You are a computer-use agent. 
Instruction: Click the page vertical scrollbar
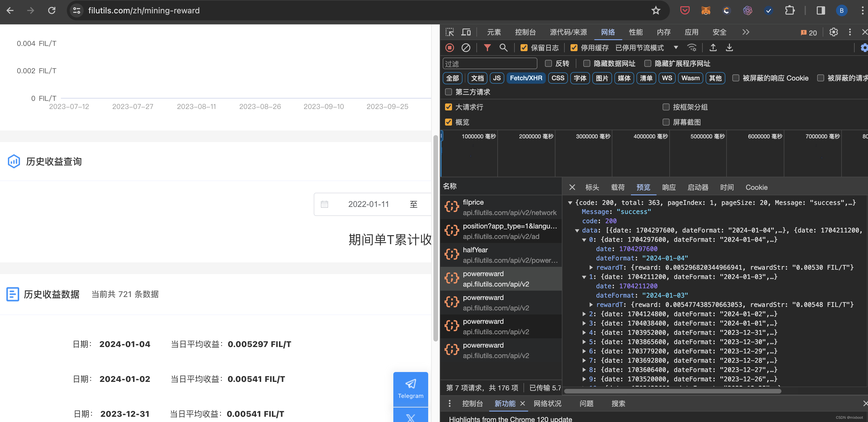tap(435, 238)
